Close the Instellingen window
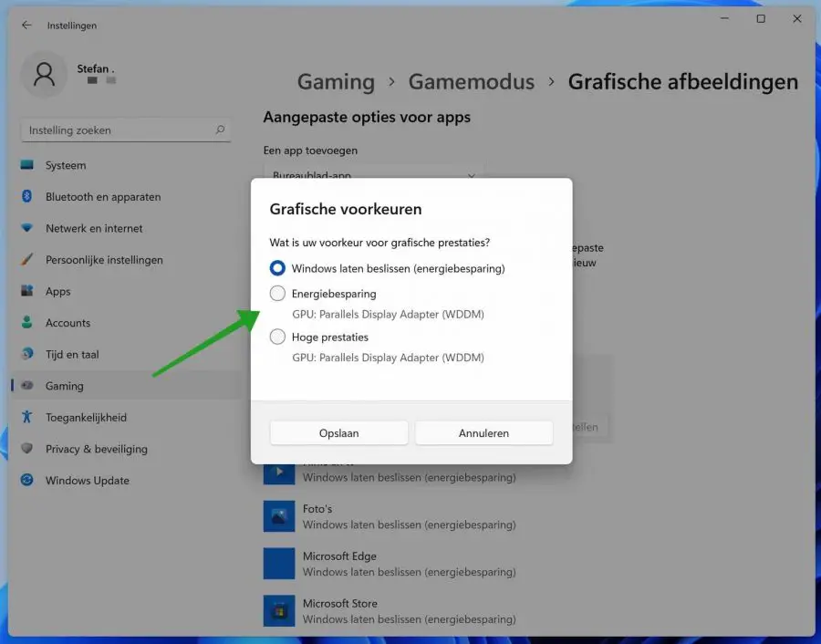This screenshot has width=821, height=644. coord(797,19)
